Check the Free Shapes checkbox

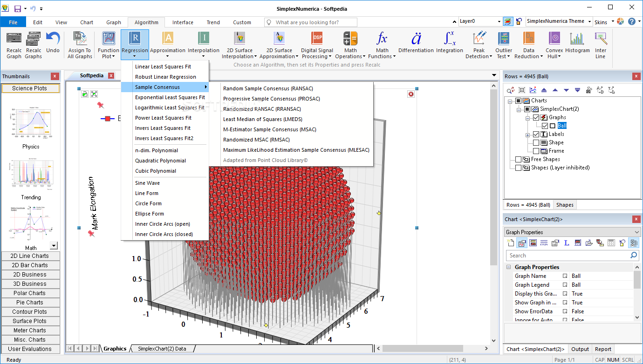coord(519,159)
